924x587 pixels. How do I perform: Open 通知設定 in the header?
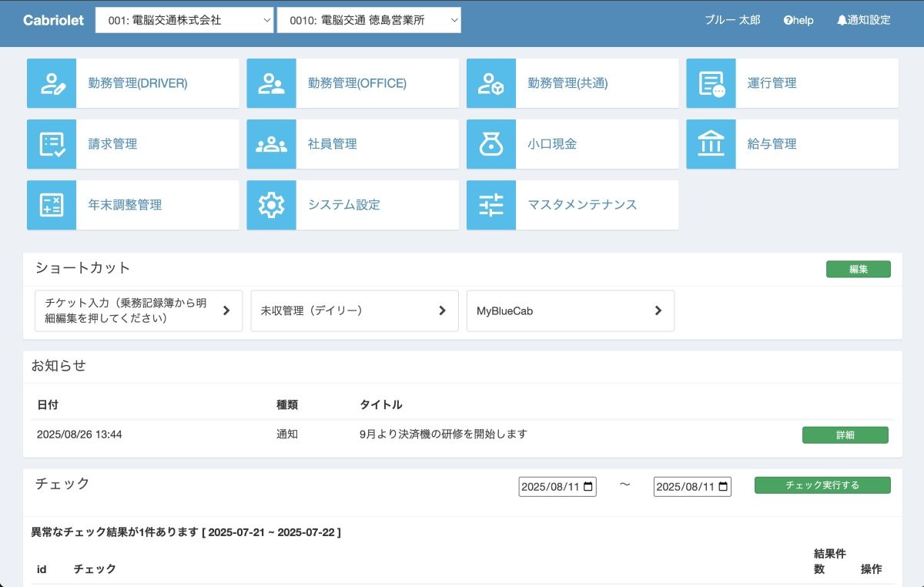click(863, 21)
